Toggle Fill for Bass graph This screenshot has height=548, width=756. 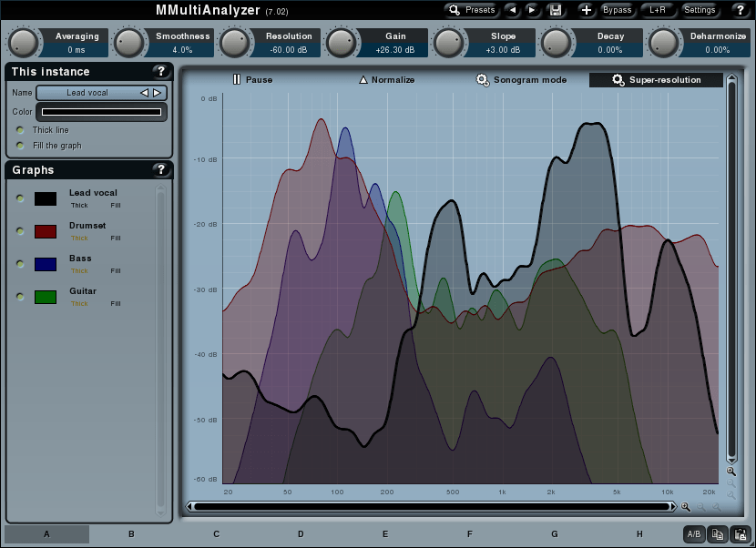(116, 271)
